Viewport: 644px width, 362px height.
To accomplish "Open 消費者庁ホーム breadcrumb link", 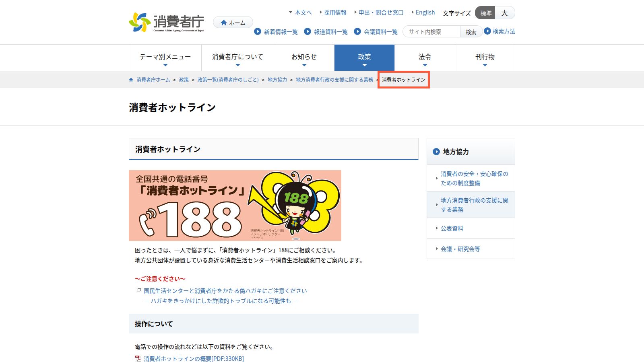I will [x=153, y=80].
